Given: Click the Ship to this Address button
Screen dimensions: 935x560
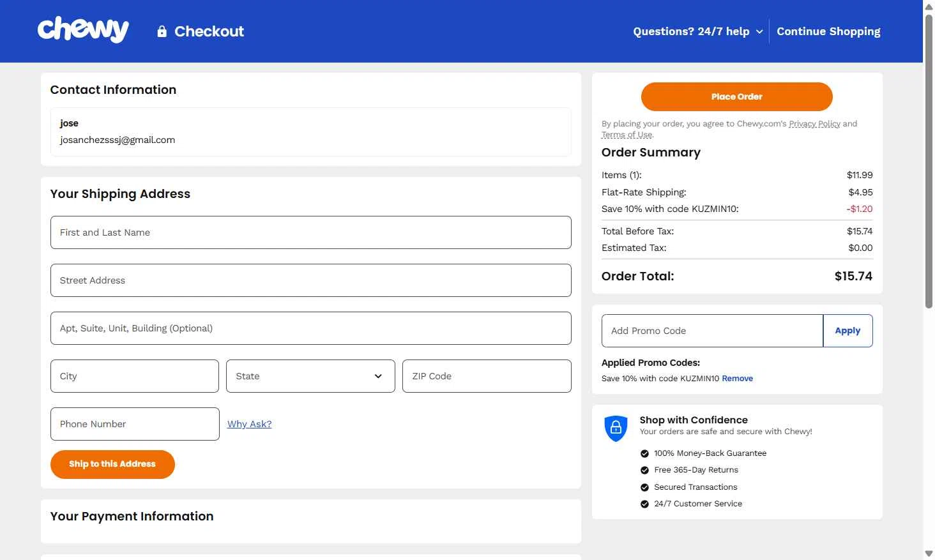Looking at the screenshot, I should (x=112, y=464).
